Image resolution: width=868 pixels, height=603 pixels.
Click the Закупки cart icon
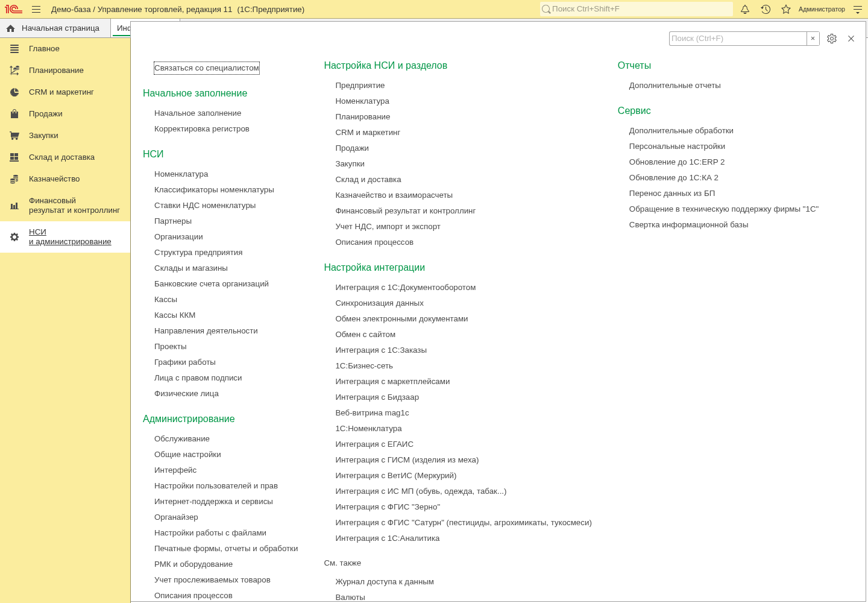14,136
